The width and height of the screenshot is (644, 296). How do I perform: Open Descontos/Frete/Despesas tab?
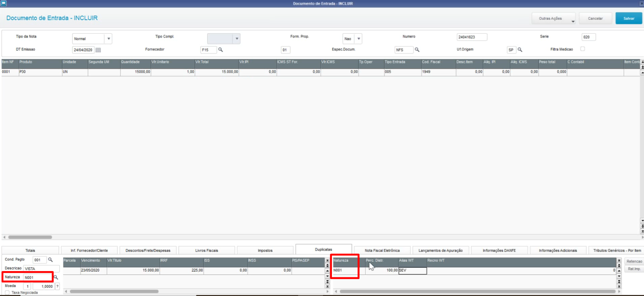148,250
